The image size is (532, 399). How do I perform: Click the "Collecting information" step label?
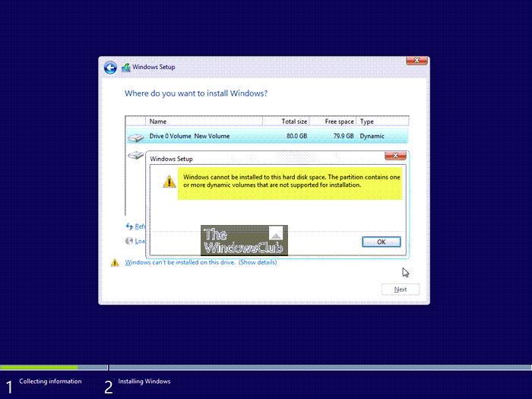click(x=50, y=382)
